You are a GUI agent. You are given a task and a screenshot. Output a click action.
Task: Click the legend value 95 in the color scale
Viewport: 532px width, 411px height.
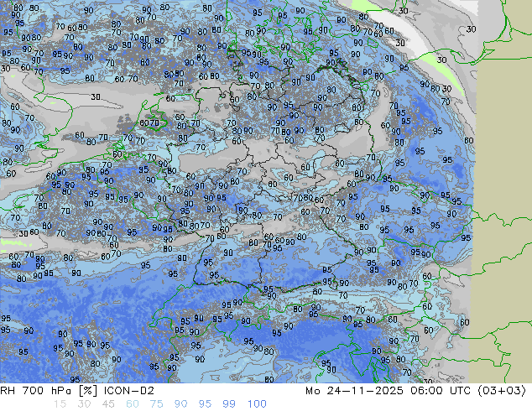click(x=205, y=404)
